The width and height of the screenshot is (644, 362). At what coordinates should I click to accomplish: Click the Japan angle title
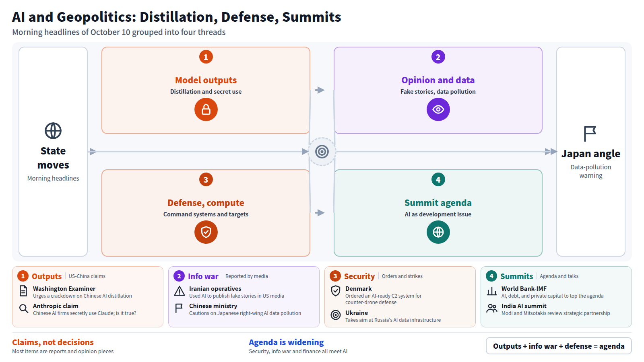pos(591,154)
